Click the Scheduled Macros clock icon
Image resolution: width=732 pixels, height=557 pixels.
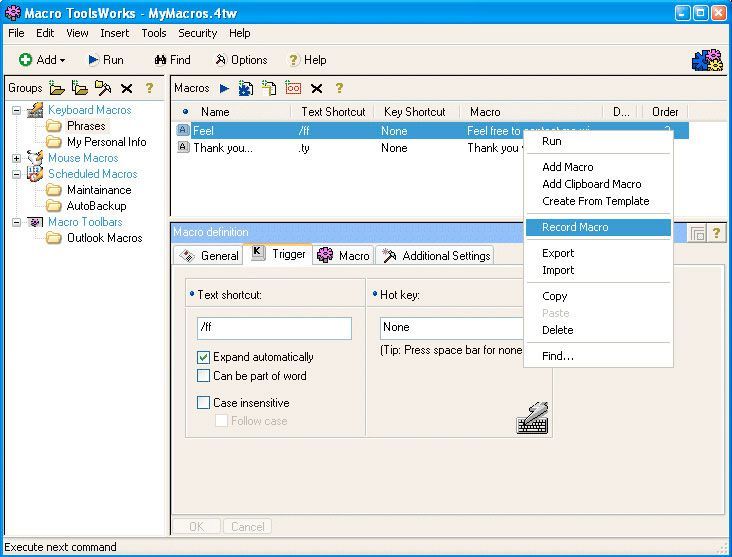pyautogui.click(x=35, y=174)
